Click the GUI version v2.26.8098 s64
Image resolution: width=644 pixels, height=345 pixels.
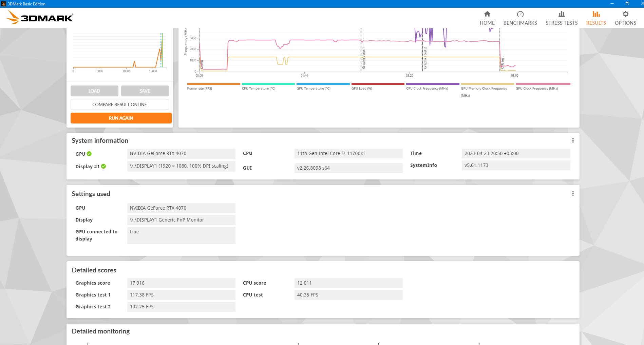click(x=348, y=168)
